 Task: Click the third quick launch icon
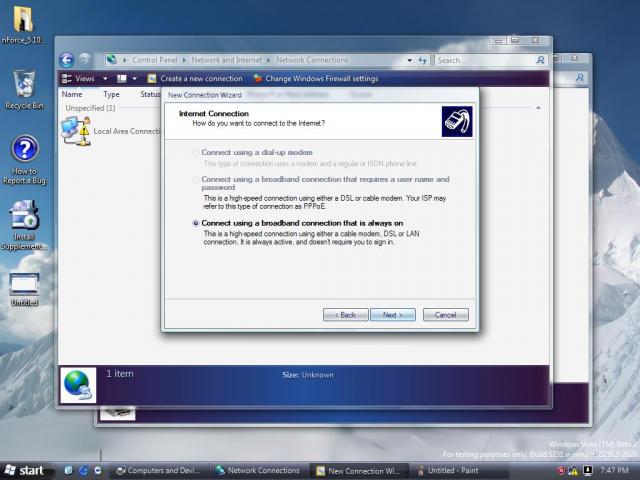click(x=98, y=471)
